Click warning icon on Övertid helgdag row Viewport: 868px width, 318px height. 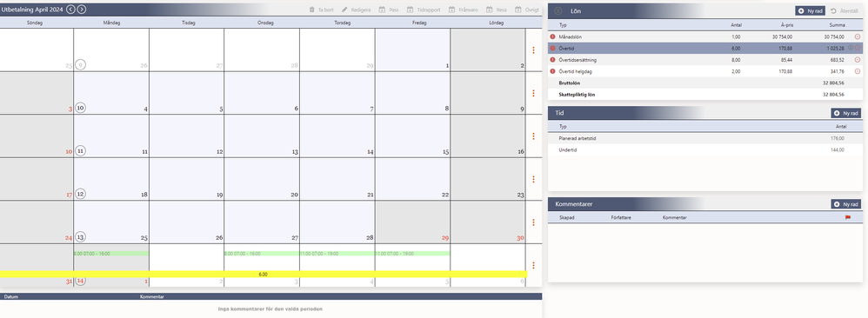tap(552, 71)
